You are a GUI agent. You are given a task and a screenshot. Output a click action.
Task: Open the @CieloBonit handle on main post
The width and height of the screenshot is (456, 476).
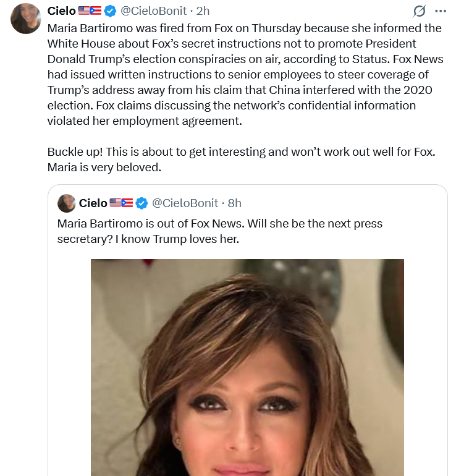click(153, 11)
